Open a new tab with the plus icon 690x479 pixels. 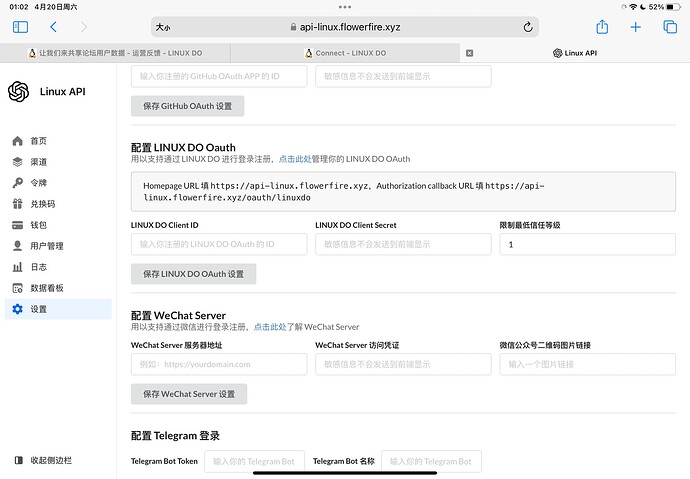[635, 27]
